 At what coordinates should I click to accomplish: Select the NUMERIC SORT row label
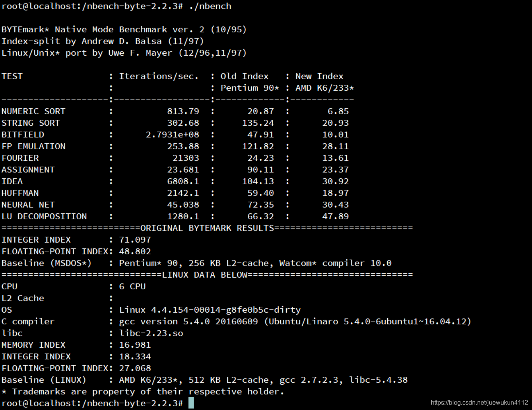tap(33, 111)
